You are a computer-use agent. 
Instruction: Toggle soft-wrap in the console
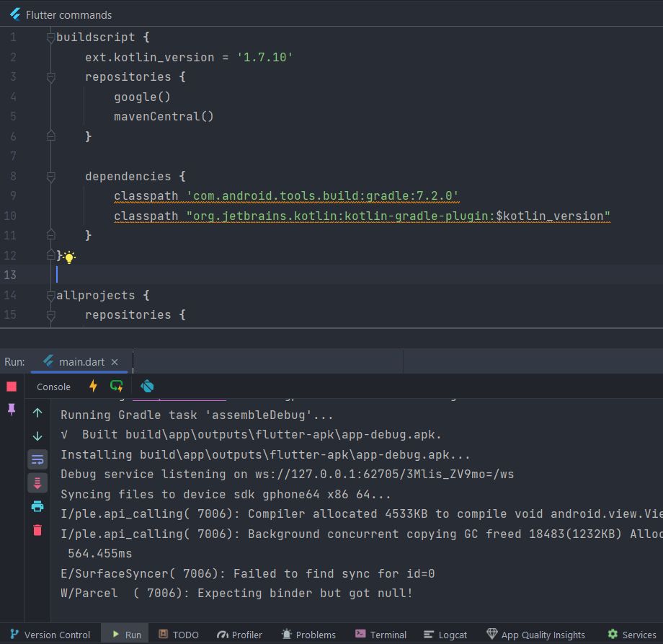37,459
